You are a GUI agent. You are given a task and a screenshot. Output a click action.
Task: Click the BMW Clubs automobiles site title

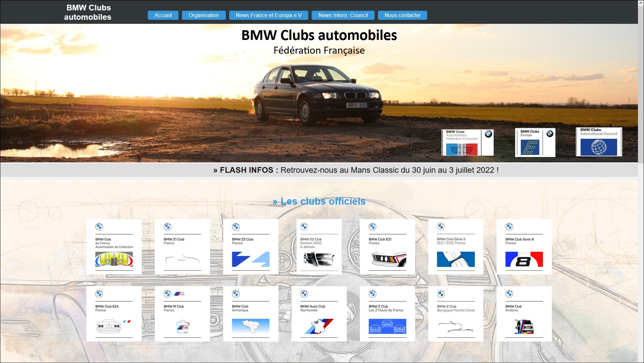(x=88, y=12)
